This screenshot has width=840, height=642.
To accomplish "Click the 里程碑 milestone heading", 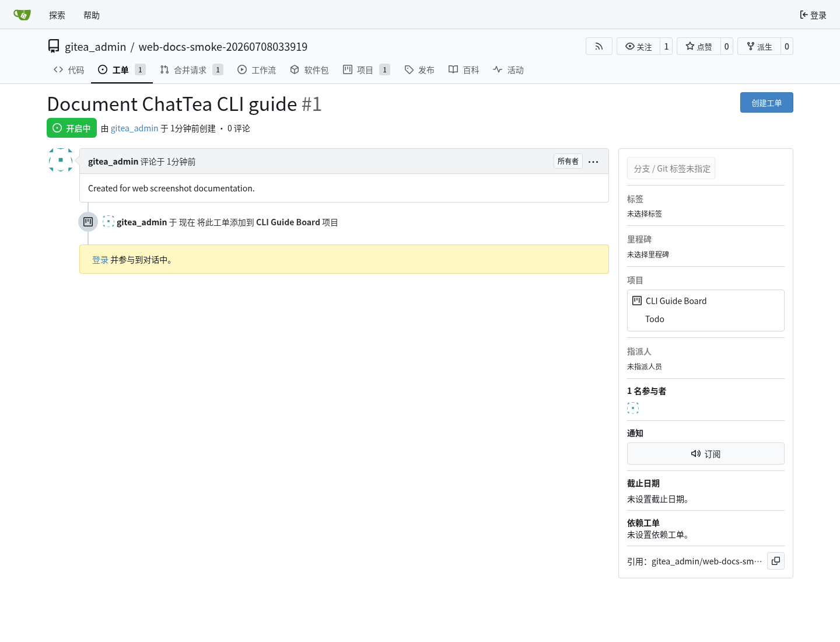I will [x=639, y=239].
